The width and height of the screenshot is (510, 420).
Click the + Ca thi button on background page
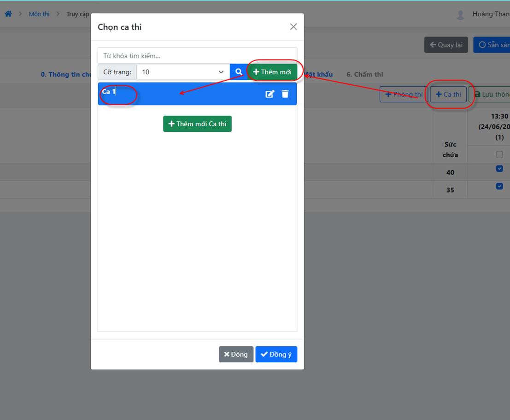pyautogui.click(x=448, y=95)
